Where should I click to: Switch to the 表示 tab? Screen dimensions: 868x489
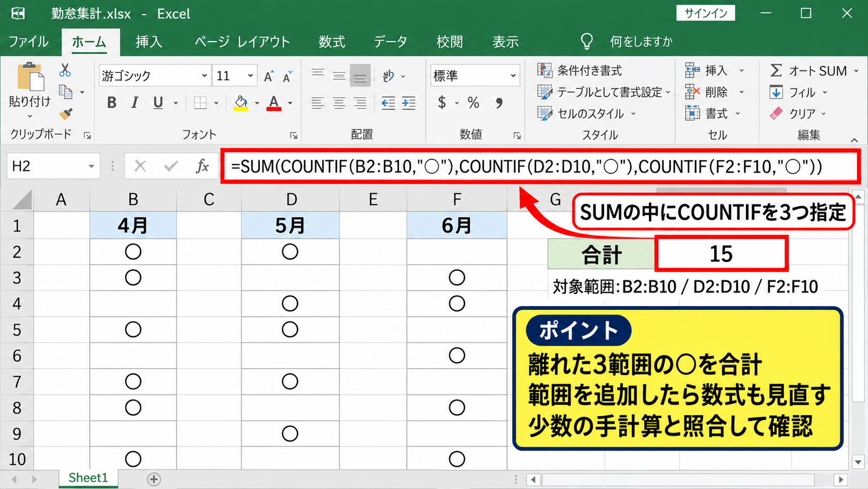click(505, 42)
